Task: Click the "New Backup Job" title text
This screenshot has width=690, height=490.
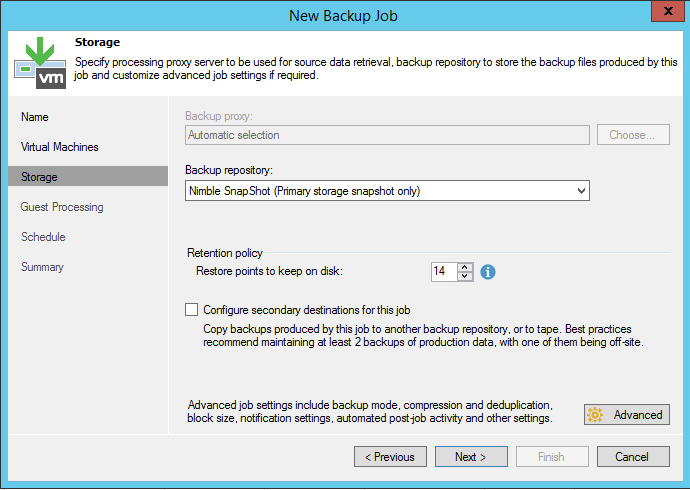Action: (343, 16)
